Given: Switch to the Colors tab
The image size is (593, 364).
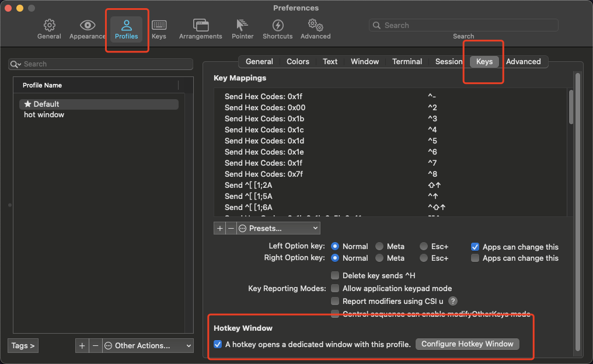Looking at the screenshot, I should click(x=298, y=62).
